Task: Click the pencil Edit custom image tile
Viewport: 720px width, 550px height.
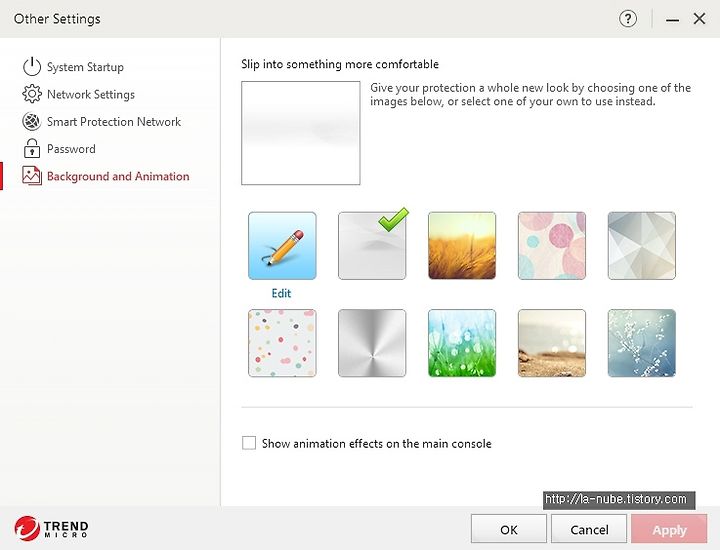Action: point(282,246)
